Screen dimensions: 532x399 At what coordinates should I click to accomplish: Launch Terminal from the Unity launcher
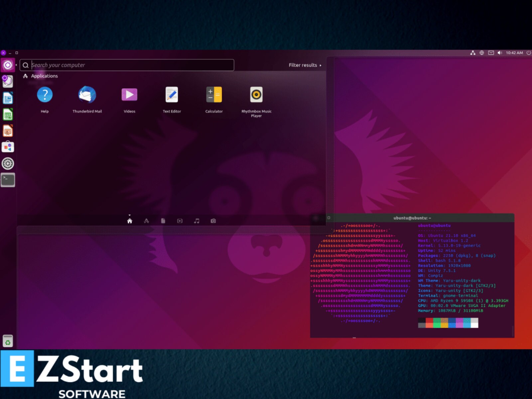coord(8,180)
